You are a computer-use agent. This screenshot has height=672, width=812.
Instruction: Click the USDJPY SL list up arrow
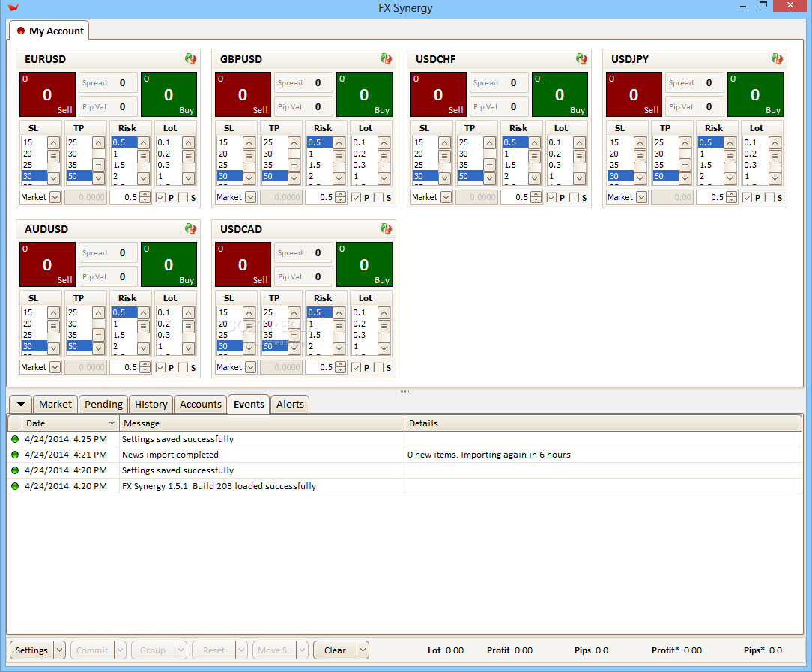pos(640,143)
